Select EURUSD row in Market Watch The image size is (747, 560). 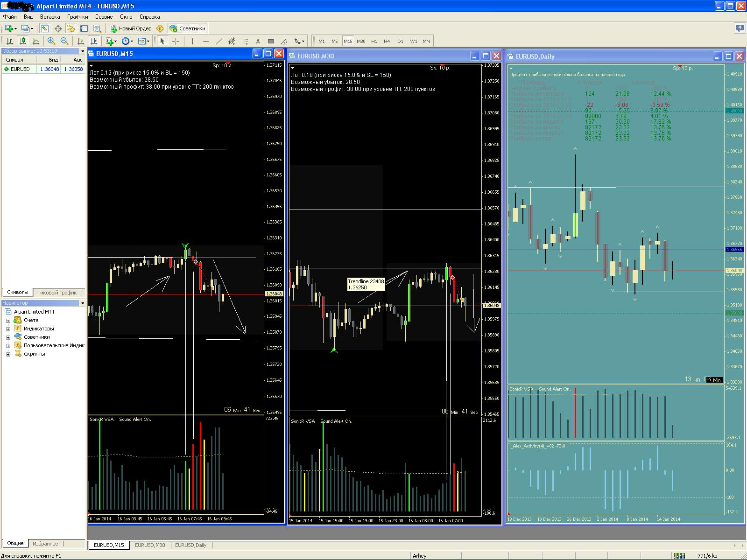43,69
